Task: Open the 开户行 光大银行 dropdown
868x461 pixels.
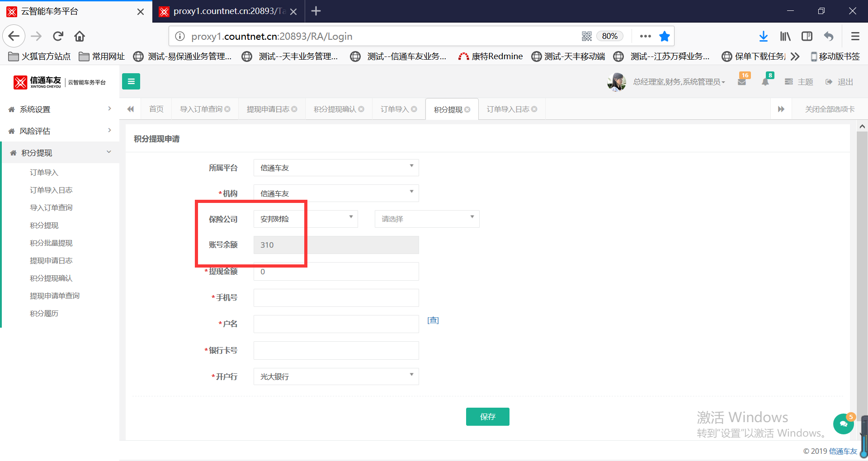Action: click(336, 376)
